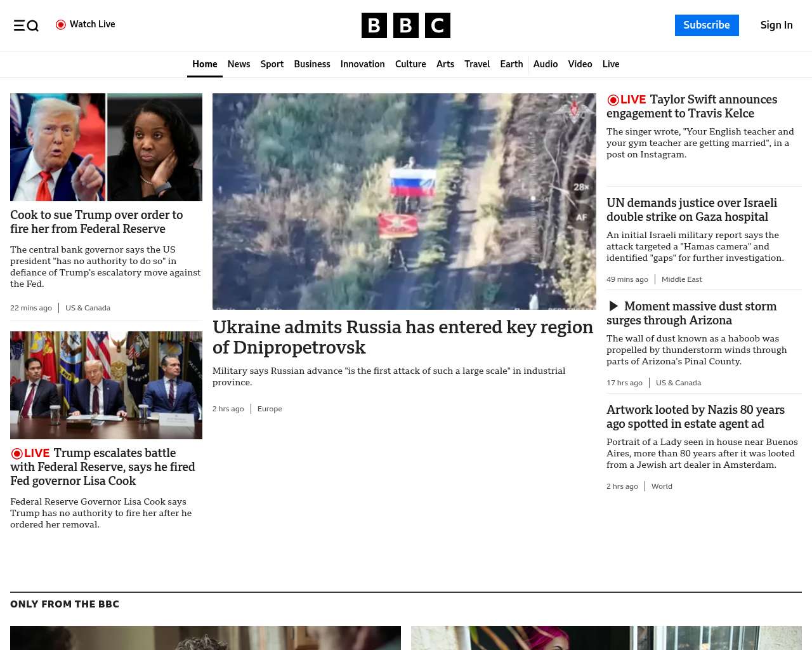Image resolution: width=812 pixels, height=650 pixels.
Task: Click the Subscribe button
Action: [x=707, y=25]
